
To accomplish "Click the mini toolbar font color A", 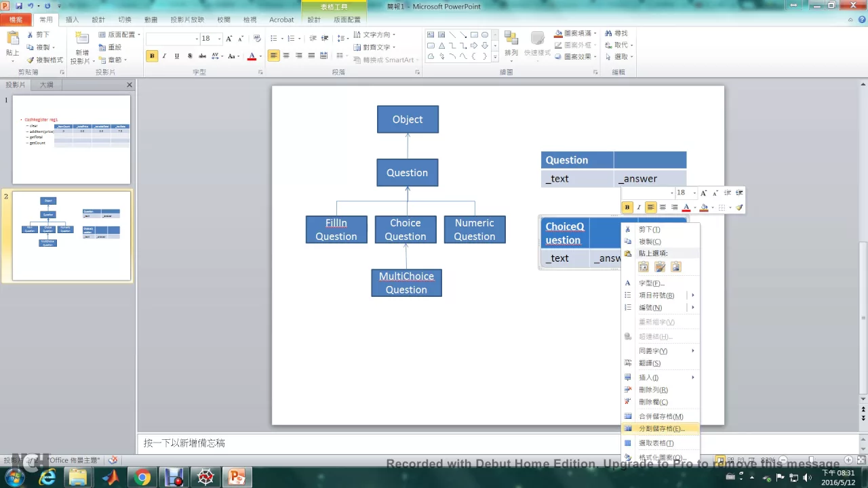I will [x=686, y=207].
